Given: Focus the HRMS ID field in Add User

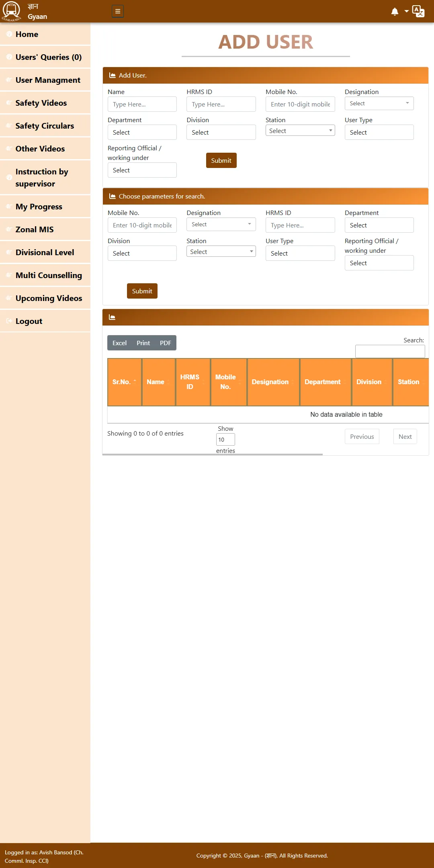Looking at the screenshot, I should coord(221,104).
